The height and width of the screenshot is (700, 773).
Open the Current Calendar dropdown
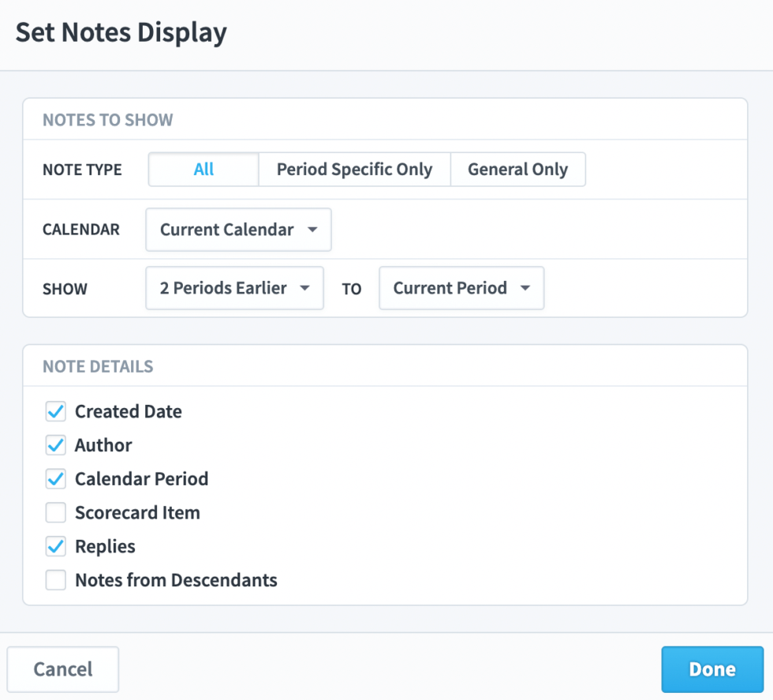tap(237, 229)
